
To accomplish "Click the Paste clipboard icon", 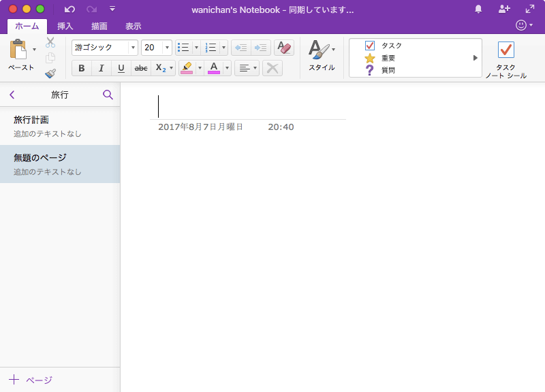I will tap(18, 49).
